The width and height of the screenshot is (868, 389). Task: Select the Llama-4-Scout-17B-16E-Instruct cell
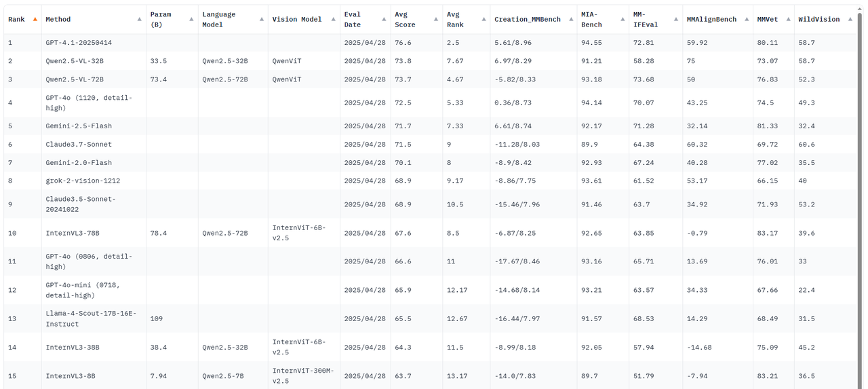[94, 318]
